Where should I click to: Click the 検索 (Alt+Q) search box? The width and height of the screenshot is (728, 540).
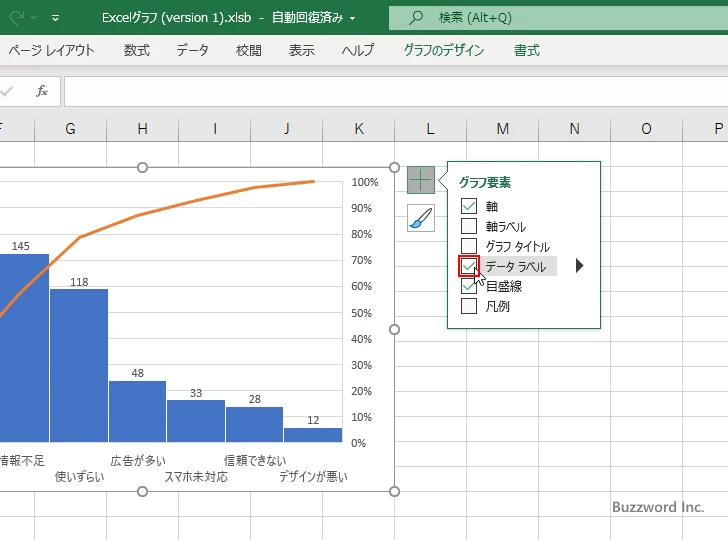coord(558,18)
